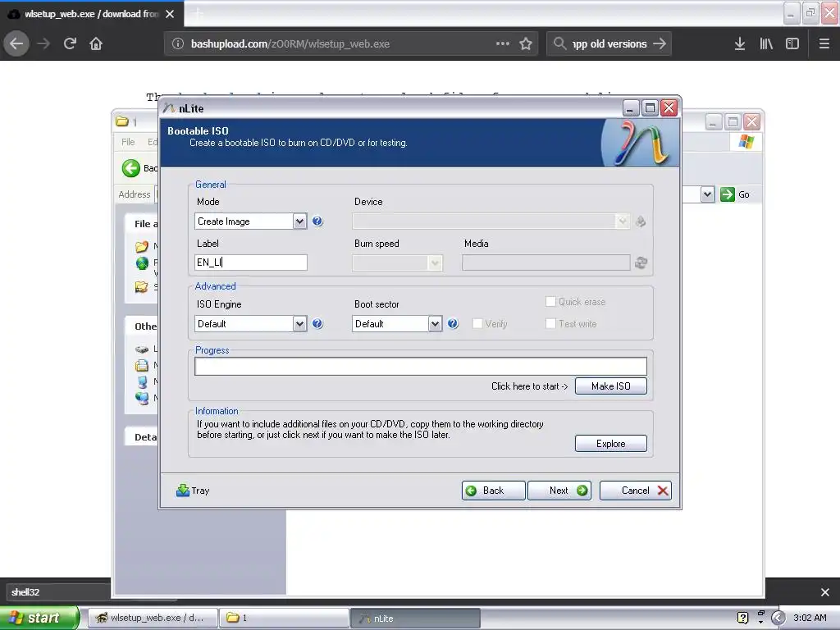This screenshot has height=630, width=840.
Task: Open the Mode dropdown
Action: (299, 221)
